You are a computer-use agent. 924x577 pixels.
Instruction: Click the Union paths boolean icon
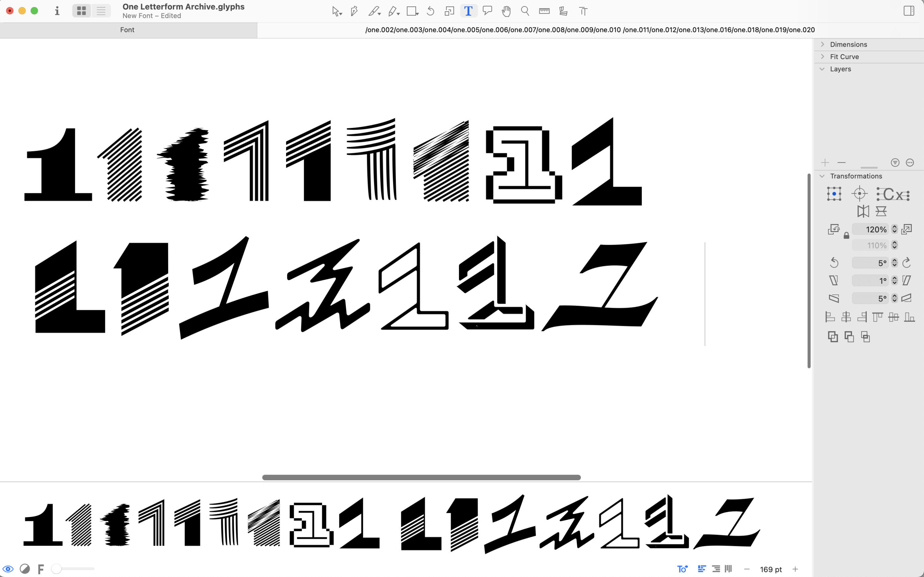pos(833,337)
